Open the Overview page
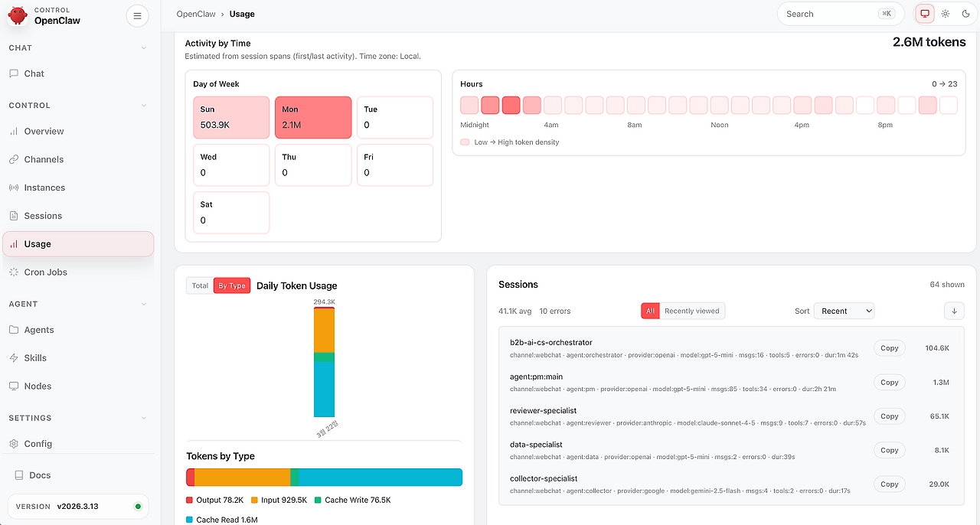 click(x=78, y=132)
